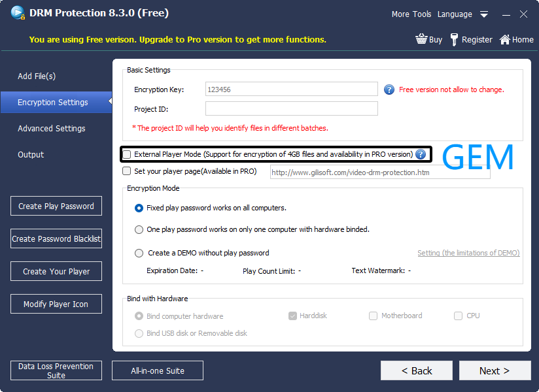Toggle the Motherboard checkbox
Viewport: 539px width, 392px height.
tap(373, 316)
